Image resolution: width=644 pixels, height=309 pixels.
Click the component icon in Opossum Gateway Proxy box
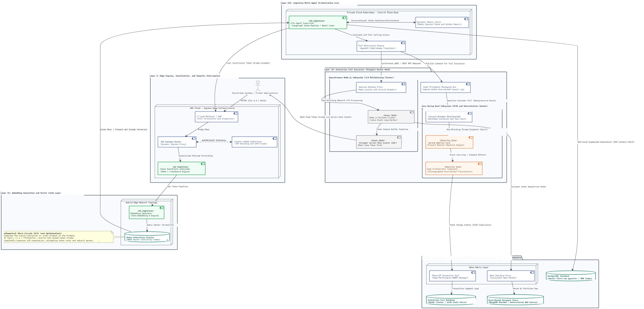(403, 84)
